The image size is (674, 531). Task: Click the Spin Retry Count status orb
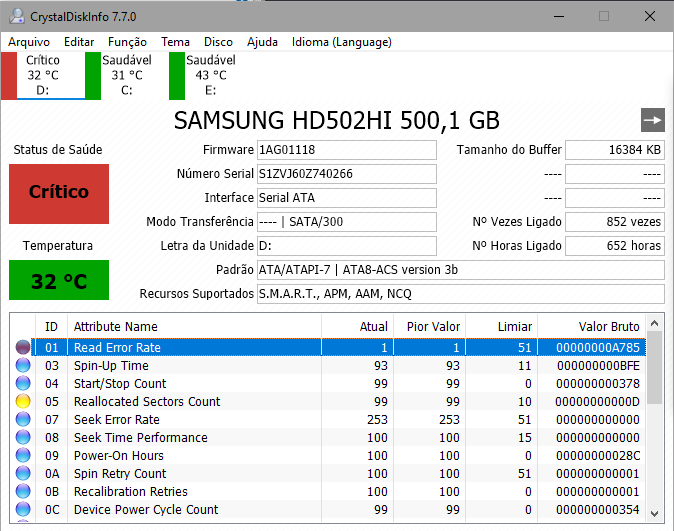pyautogui.click(x=23, y=473)
